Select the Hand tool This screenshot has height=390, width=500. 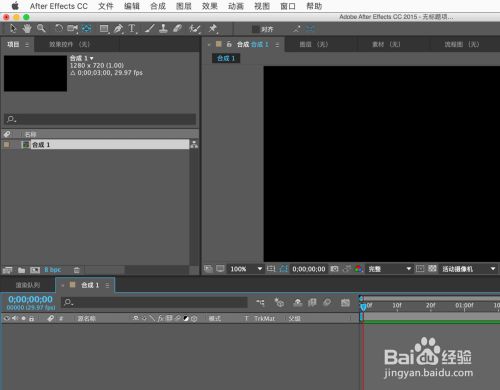(x=27, y=29)
